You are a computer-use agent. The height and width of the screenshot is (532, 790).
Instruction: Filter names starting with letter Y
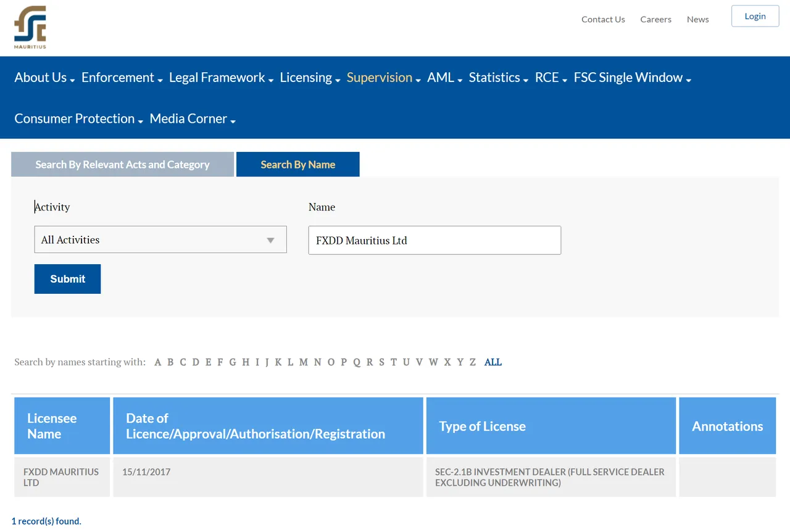(460, 362)
